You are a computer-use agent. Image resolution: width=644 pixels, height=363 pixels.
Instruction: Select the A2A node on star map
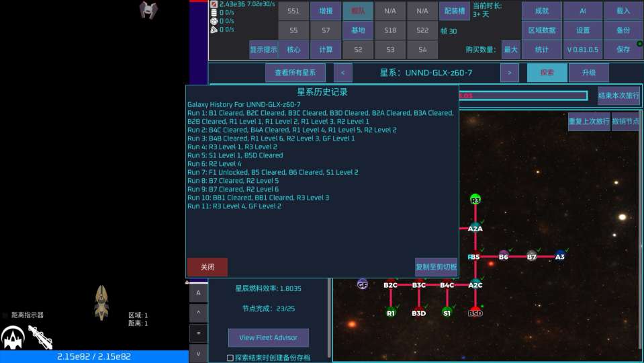(x=475, y=228)
